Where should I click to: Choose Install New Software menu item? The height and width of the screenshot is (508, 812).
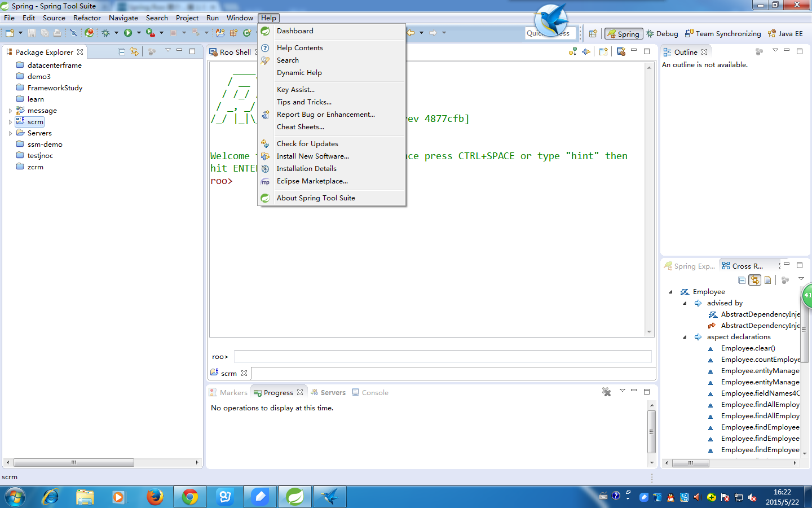332,156
